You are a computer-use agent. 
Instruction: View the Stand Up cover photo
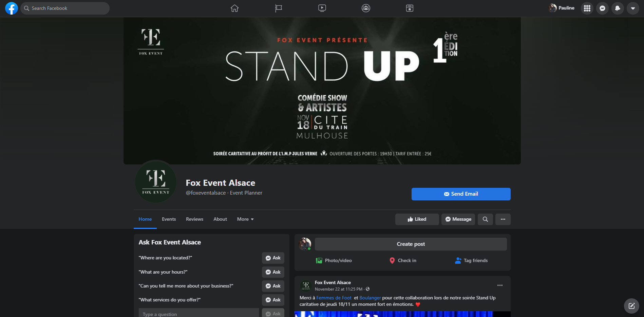point(322,91)
